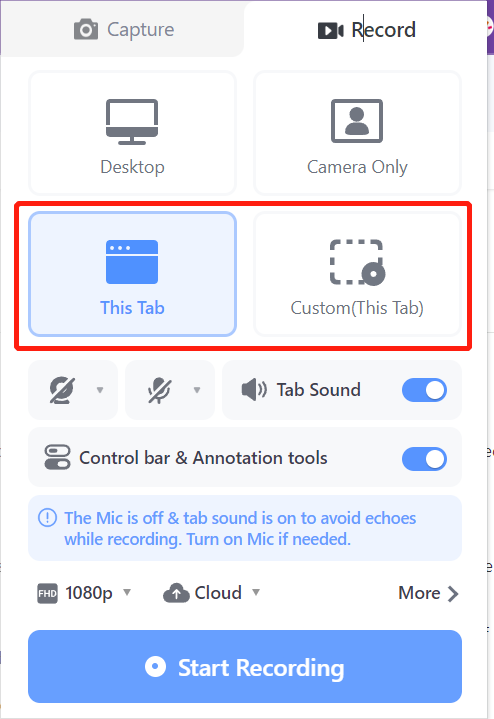Toggle the Tab Sound switch off
Image resolution: width=494 pixels, height=719 pixels.
tap(424, 390)
